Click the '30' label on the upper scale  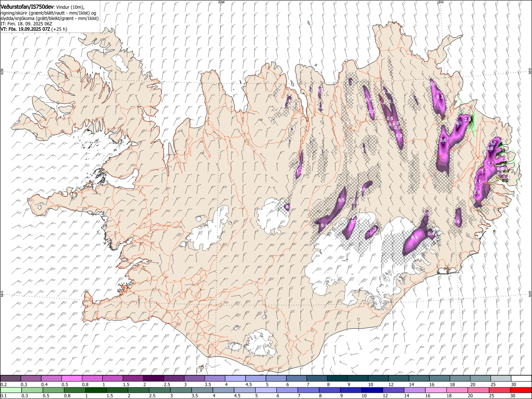[513, 384]
